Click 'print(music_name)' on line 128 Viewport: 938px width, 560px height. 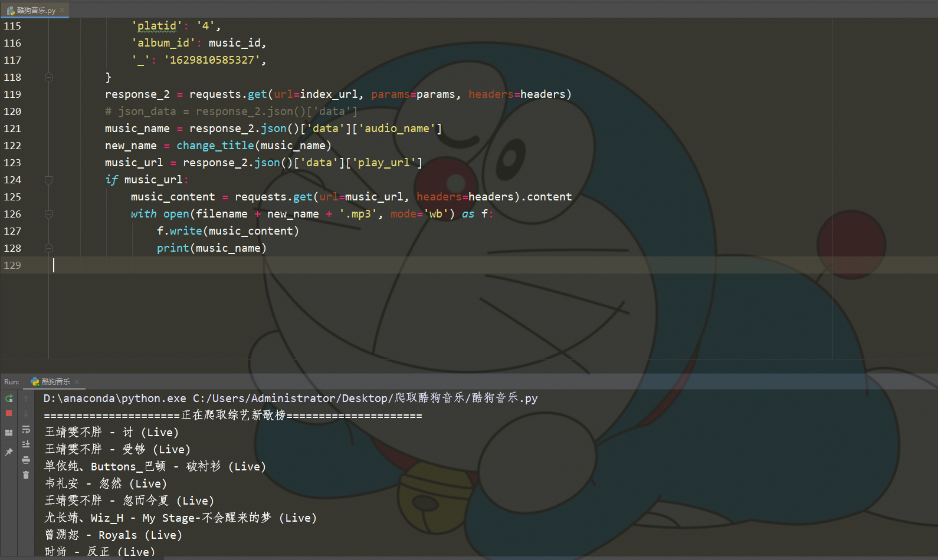pyautogui.click(x=212, y=248)
